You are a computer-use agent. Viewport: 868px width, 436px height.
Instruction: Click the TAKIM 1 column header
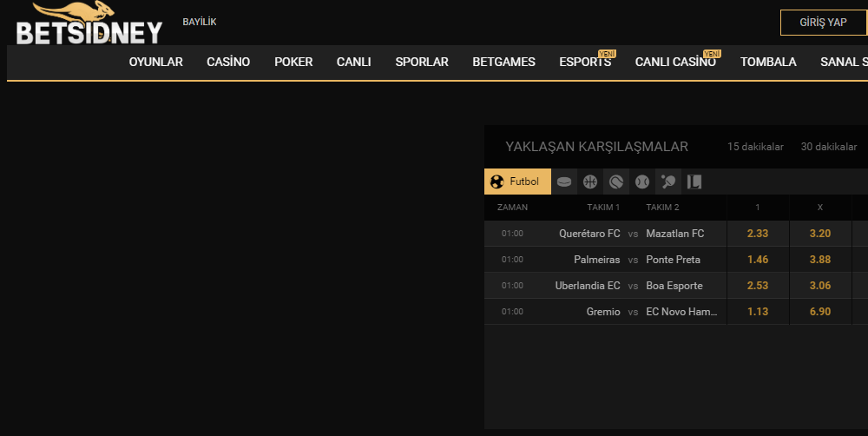(603, 208)
